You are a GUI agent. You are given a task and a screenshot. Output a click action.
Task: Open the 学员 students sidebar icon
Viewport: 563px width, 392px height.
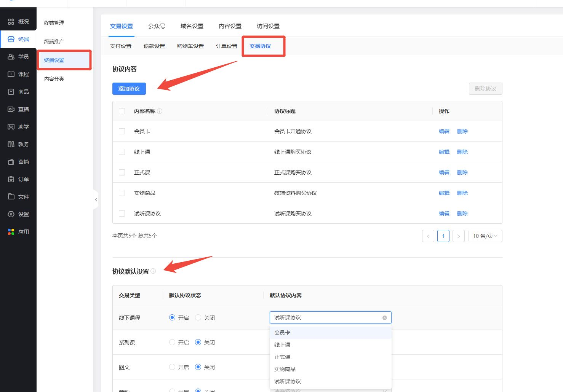tap(11, 57)
